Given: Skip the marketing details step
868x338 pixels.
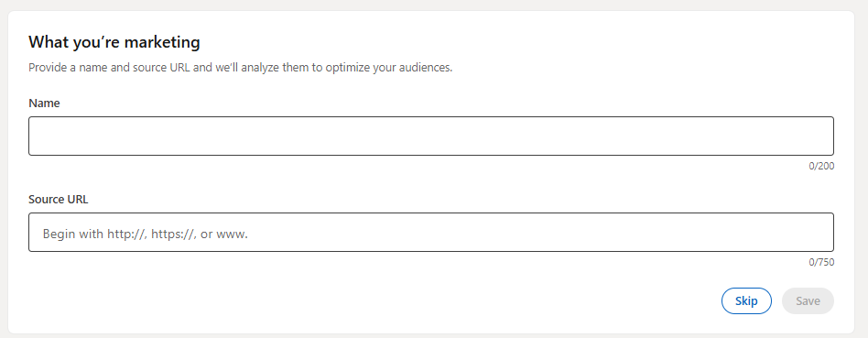Looking at the screenshot, I should click(x=746, y=300).
